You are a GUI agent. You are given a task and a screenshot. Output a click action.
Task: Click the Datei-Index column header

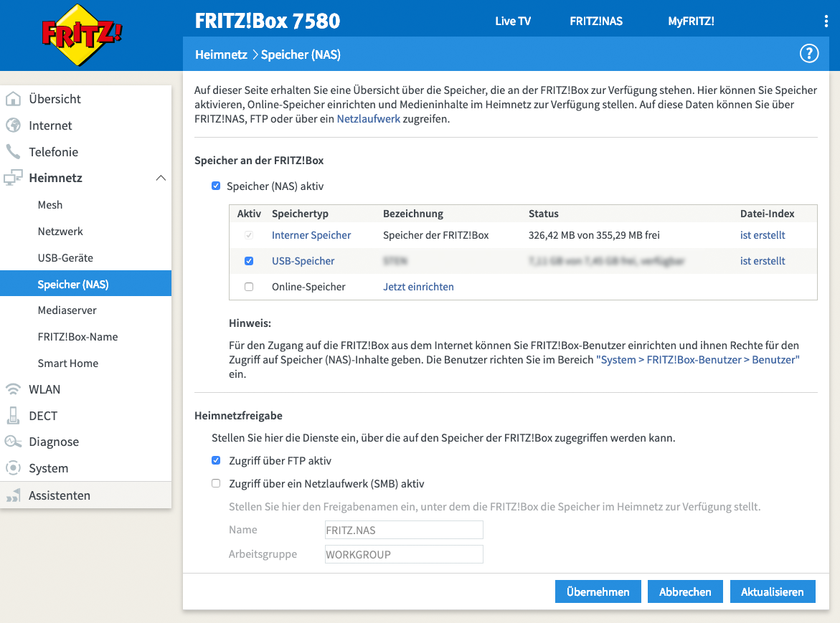tap(767, 214)
